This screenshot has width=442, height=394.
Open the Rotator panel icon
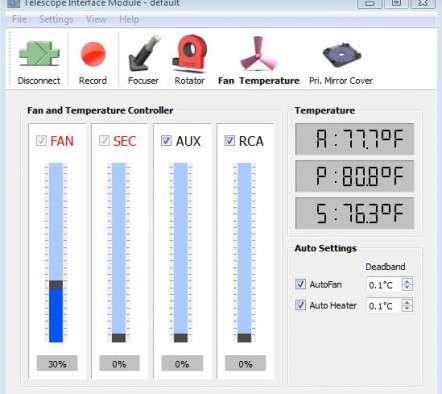click(190, 53)
